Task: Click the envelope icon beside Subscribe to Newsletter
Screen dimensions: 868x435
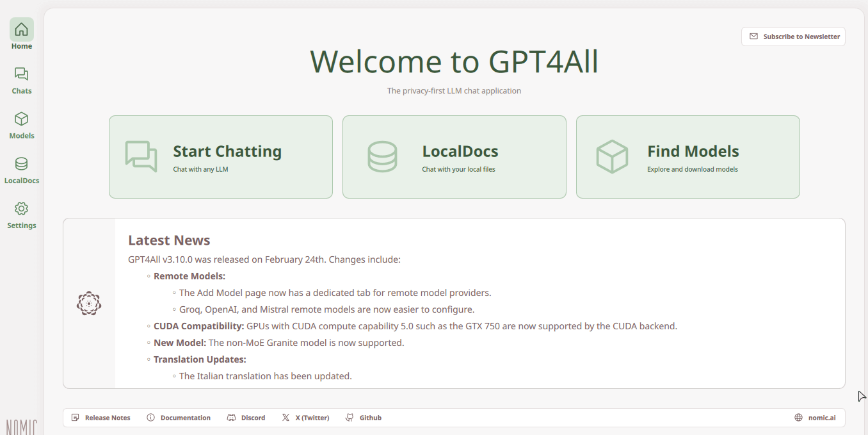Action: [x=753, y=37]
